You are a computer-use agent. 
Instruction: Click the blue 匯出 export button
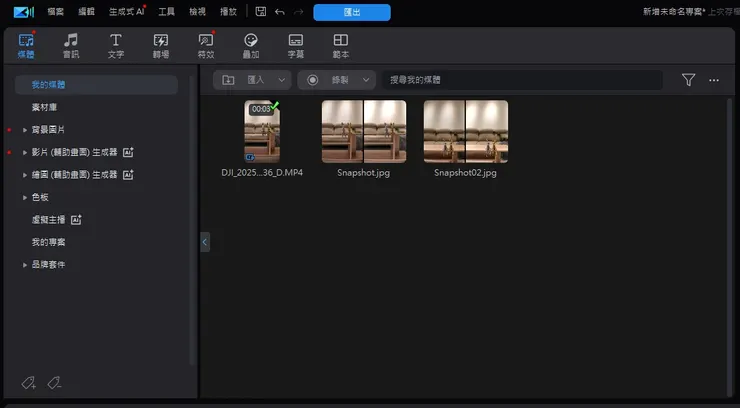(351, 12)
